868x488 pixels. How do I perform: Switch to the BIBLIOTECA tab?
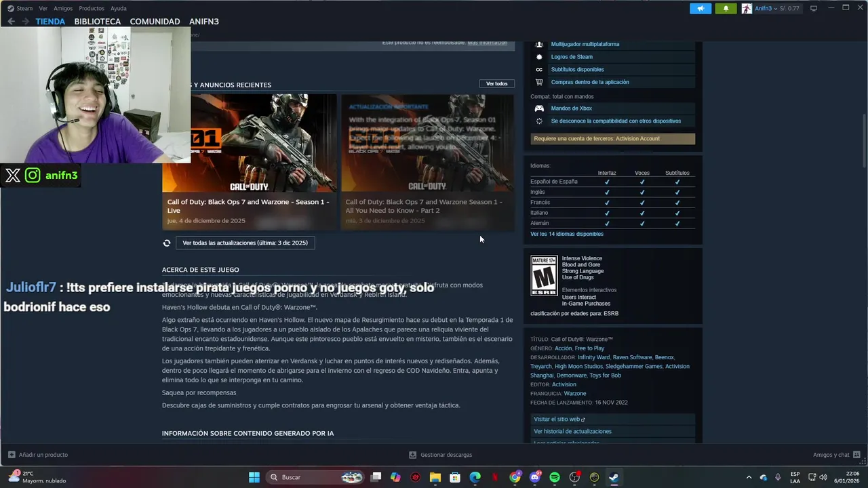click(98, 21)
